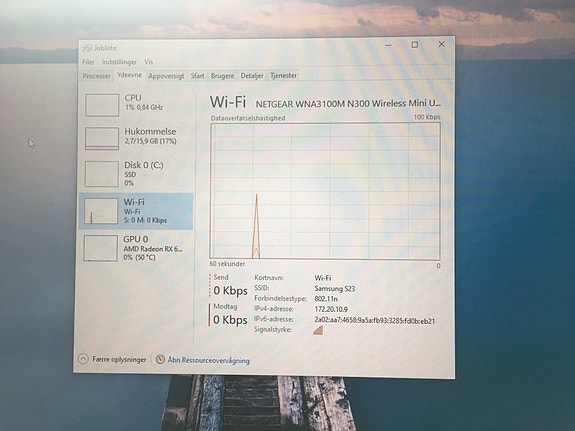Minimize the Jobliste window
Screen dimensions: 575x431
coord(389,45)
